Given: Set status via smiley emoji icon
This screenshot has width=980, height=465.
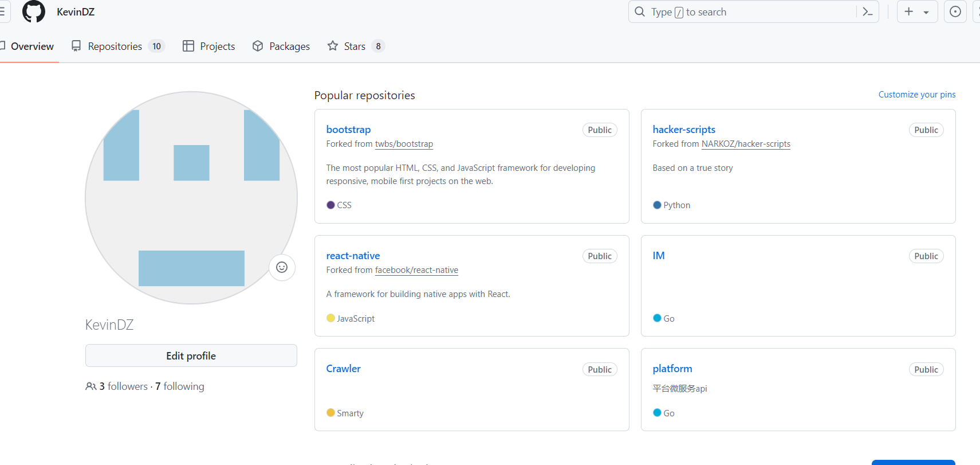Looking at the screenshot, I should point(282,267).
